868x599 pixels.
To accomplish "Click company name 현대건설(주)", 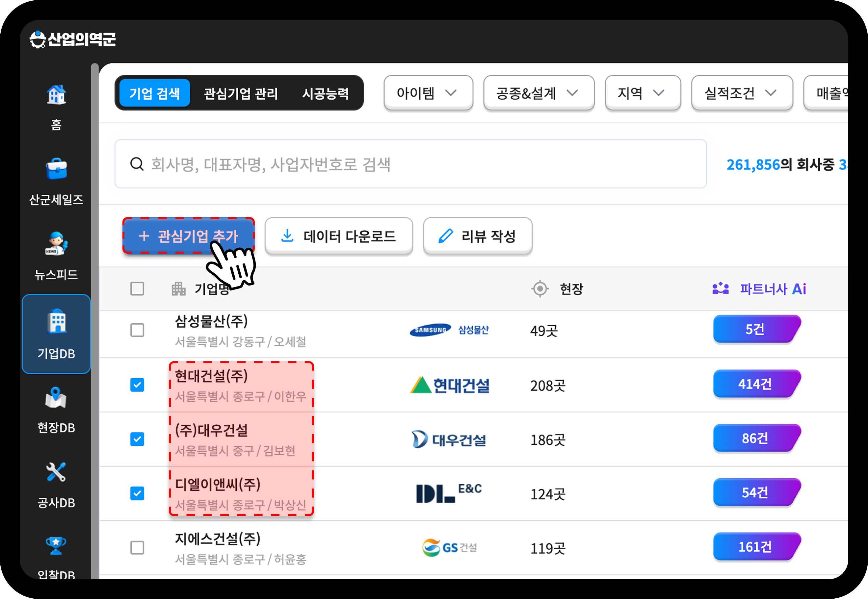I will pyautogui.click(x=211, y=376).
